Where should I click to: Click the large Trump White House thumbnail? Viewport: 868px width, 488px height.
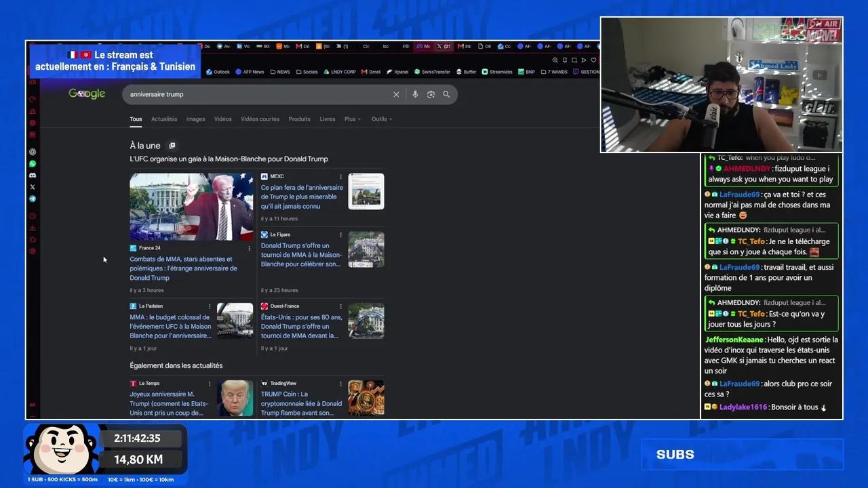(x=191, y=207)
